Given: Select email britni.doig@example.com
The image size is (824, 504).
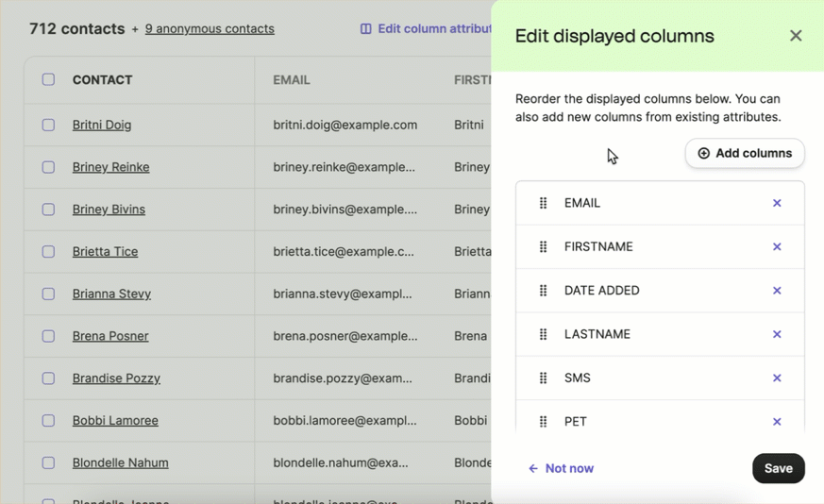Looking at the screenshot, I should (x=345, y=126).
